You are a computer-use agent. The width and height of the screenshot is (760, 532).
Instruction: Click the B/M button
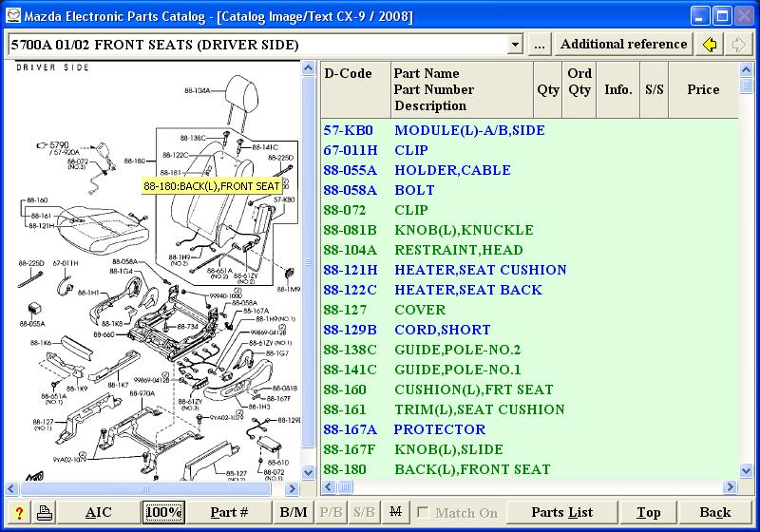click(294, 512)
